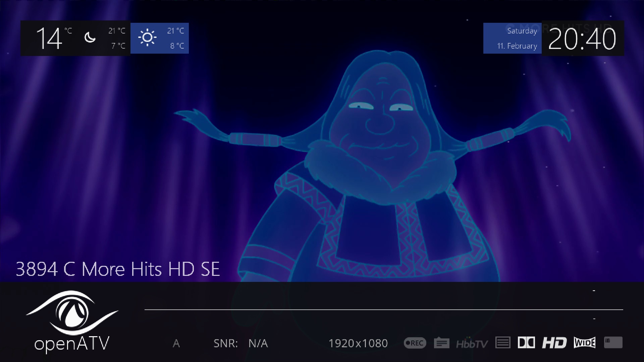Click tomorrow's low temperature 8 °C
Viewport: 644px width, 362px height.
[x=177, y=46]
